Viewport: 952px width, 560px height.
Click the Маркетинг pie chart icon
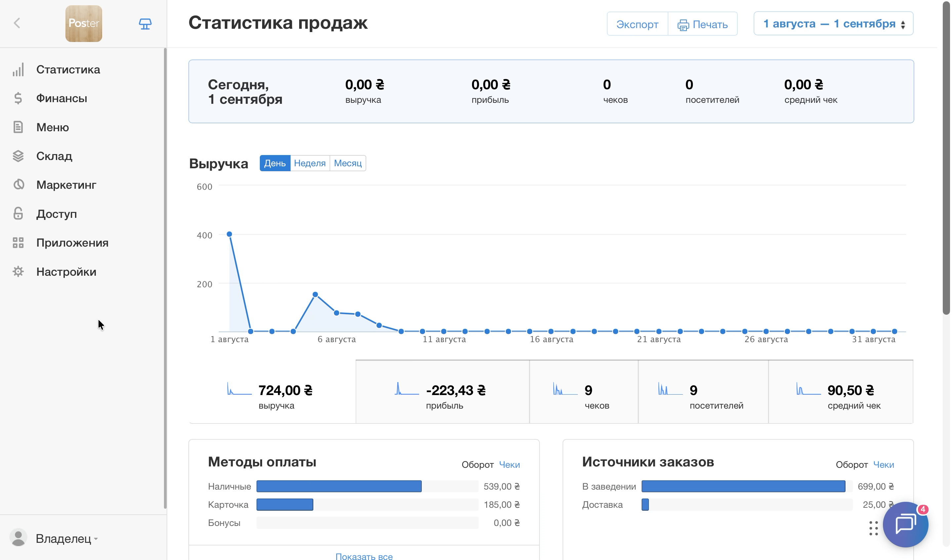tap(18, 185)
